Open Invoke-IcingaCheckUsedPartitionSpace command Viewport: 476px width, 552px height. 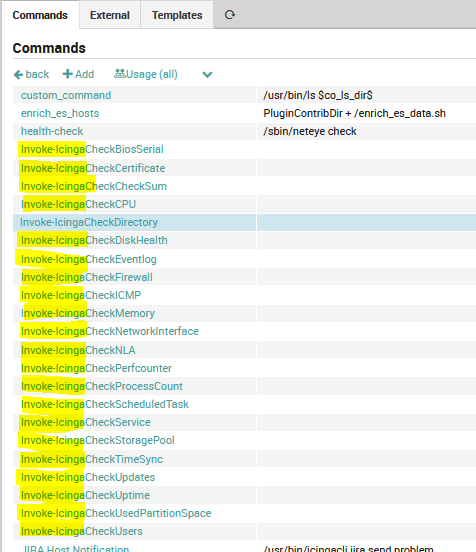(x=116, y=513)
